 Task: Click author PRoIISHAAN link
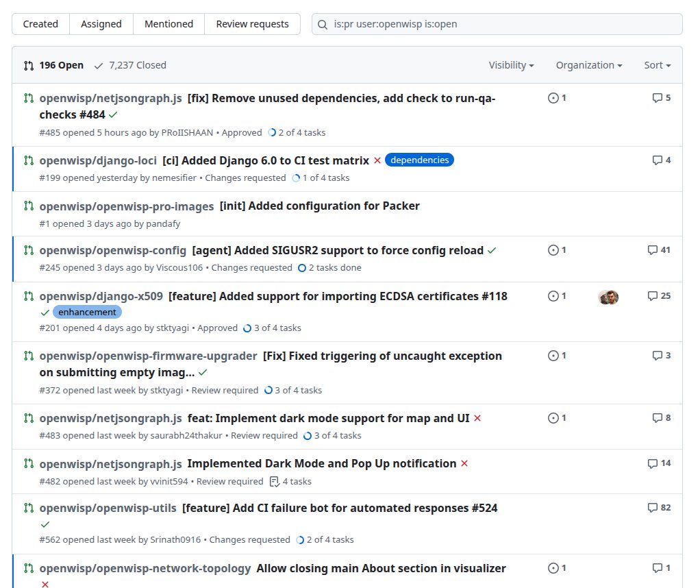pos(187,133)
